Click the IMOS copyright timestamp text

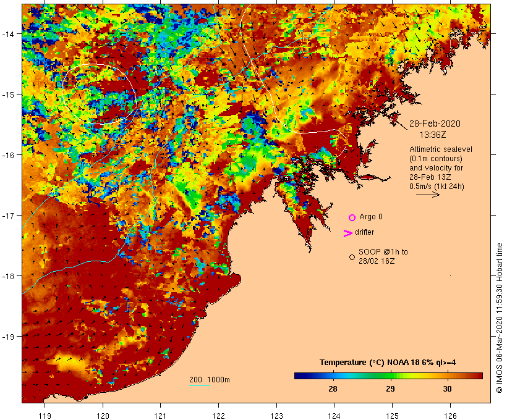click(x=499, y=318)
